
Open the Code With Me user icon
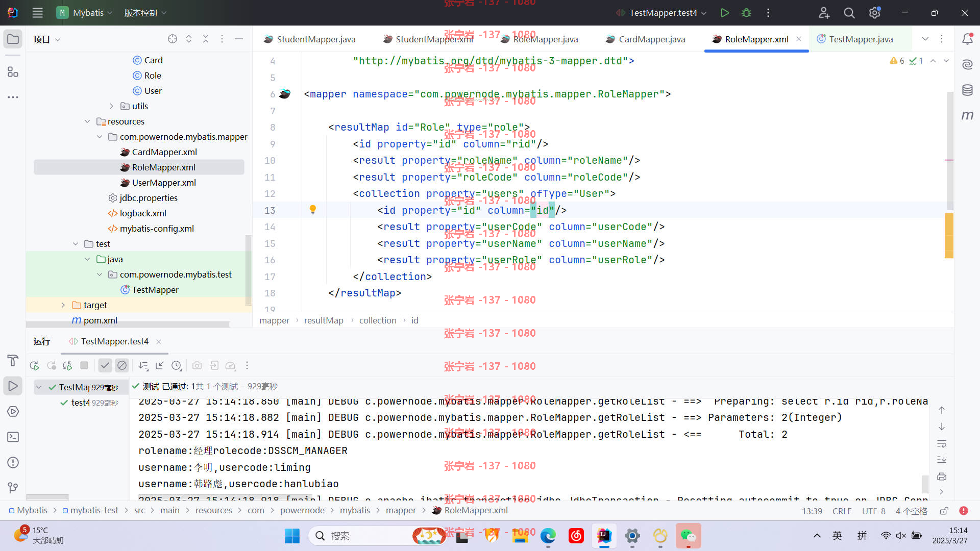click(x=824, y=13)
